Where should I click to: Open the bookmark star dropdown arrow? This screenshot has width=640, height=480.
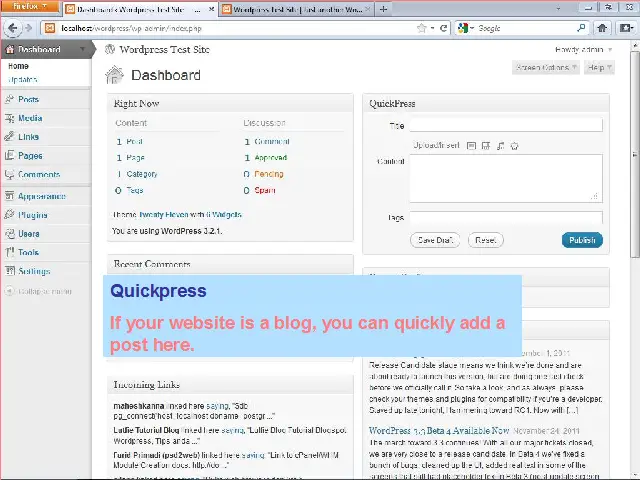click(432, 28)
